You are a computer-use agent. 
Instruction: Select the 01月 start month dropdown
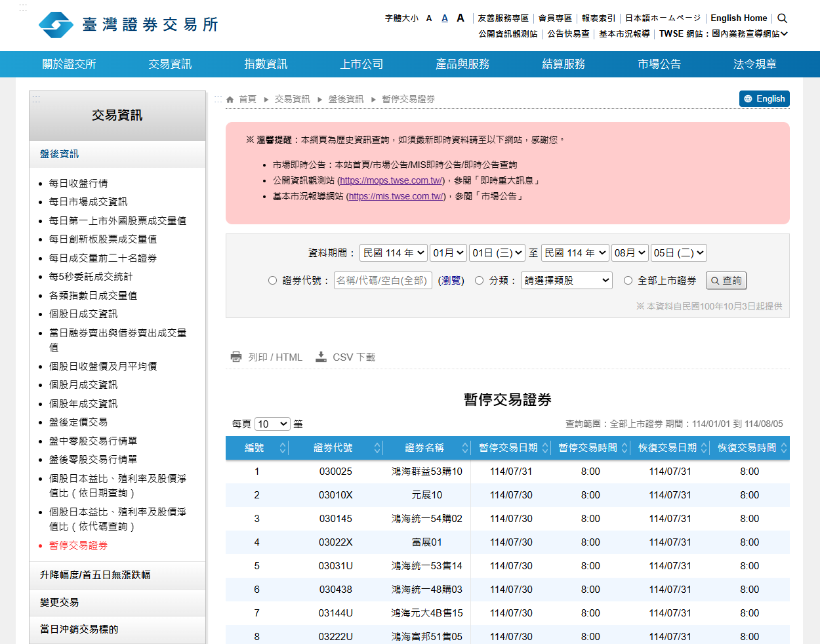[448, 252]
